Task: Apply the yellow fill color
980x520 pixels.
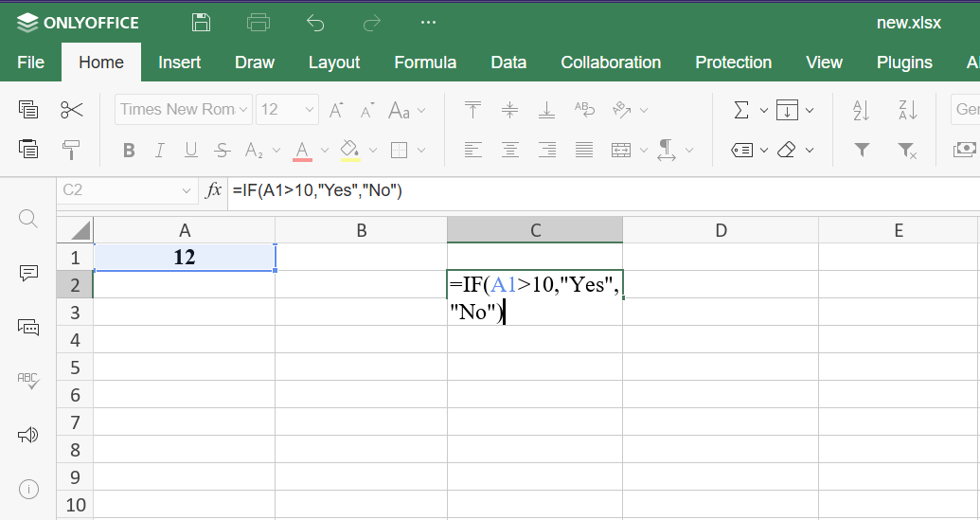Action: coord(350,151)
